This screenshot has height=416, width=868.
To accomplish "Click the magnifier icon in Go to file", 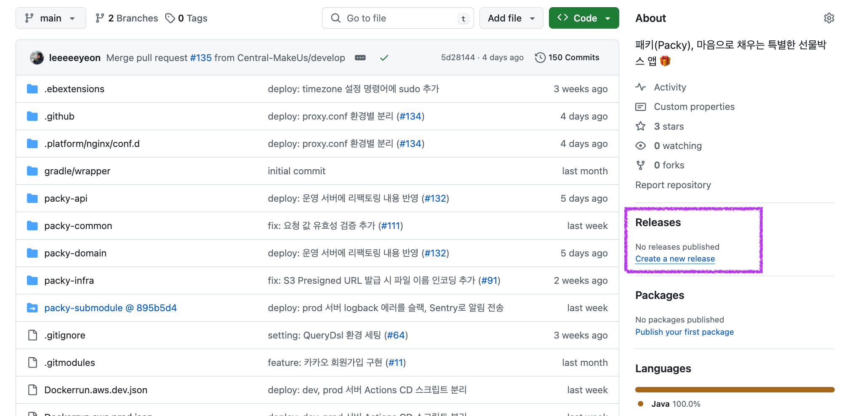I will [x=335, y=18].
